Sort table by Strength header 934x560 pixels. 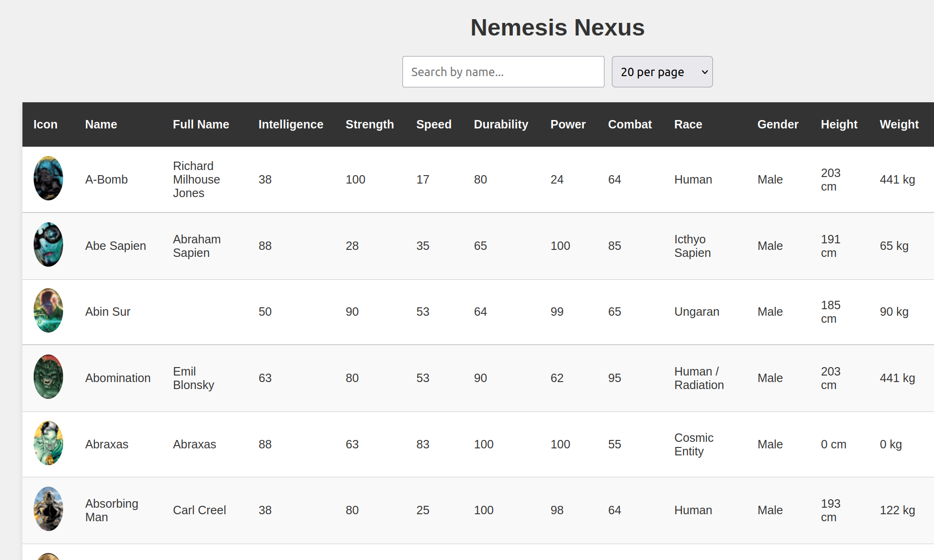point(369,125)
